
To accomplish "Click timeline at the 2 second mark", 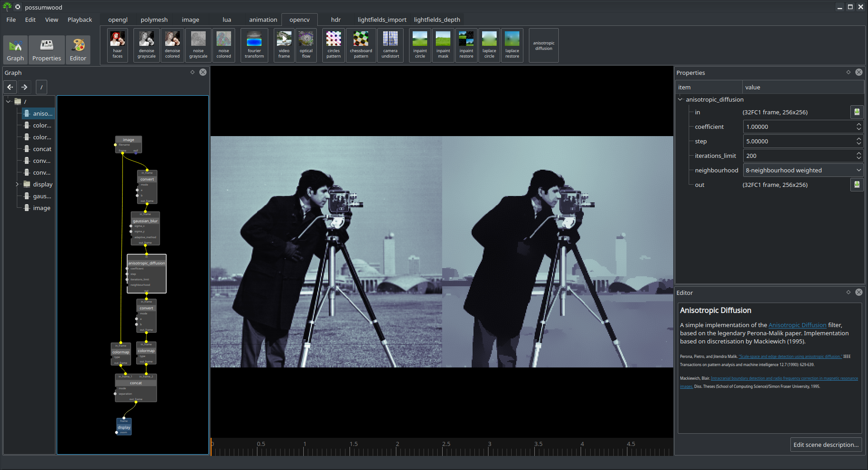I will (x=397, y=447).
